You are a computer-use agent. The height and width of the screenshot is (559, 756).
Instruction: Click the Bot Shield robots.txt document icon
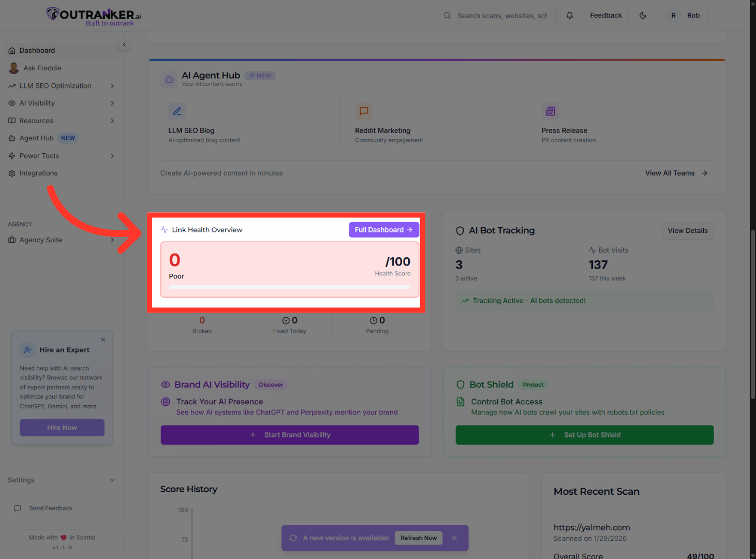pyautogui.click(x=461, y=402)
